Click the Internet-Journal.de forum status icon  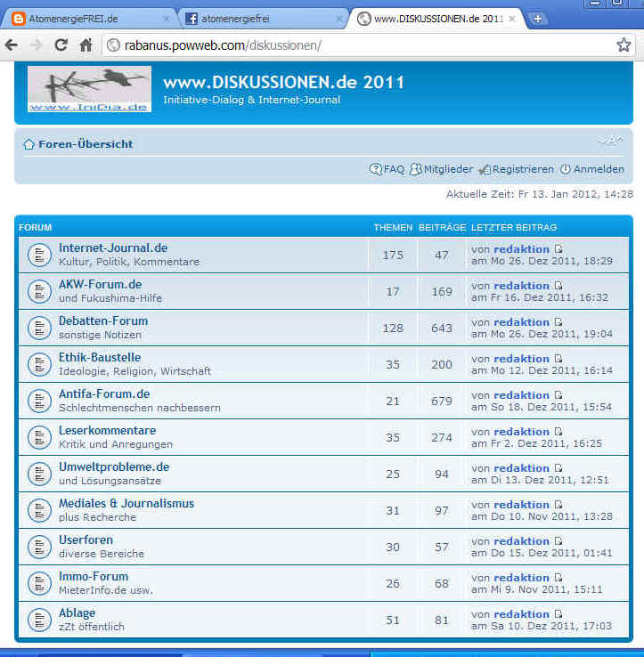click(39, 255)
